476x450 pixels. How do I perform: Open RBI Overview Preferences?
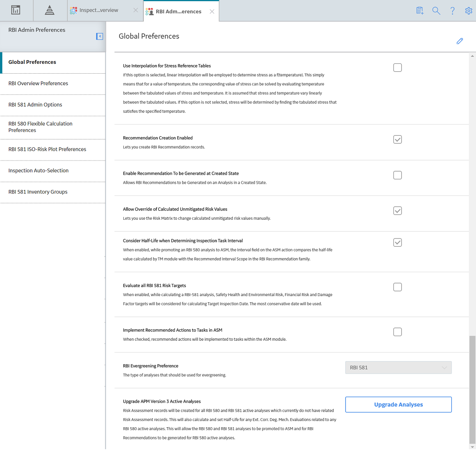53,83
